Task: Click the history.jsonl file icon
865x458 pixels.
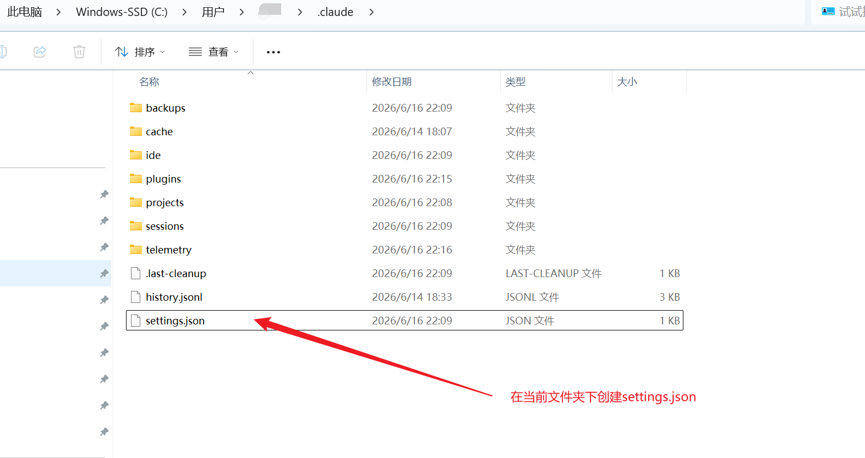Action: (x=136, y=297)
